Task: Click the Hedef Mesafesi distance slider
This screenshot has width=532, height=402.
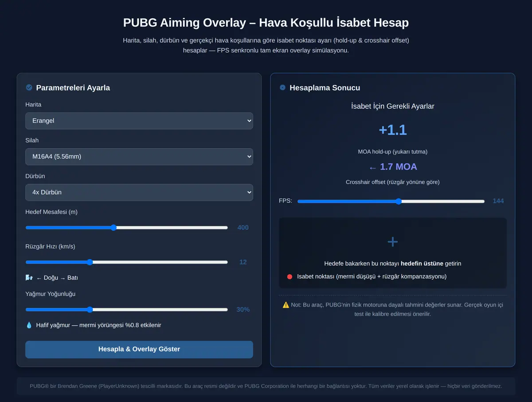Action: [127, 228]
